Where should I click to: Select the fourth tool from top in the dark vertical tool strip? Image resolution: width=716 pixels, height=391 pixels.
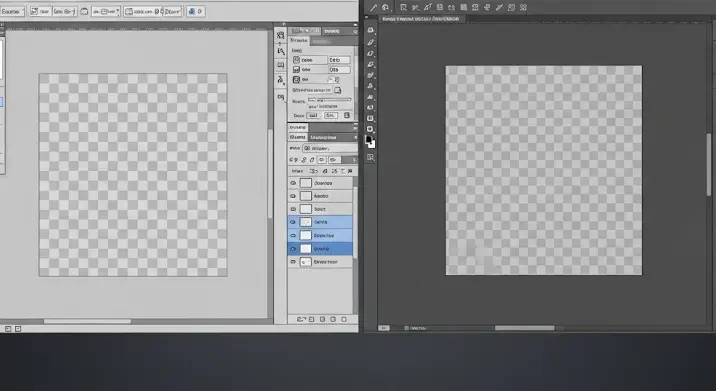[x=370, y=64]
